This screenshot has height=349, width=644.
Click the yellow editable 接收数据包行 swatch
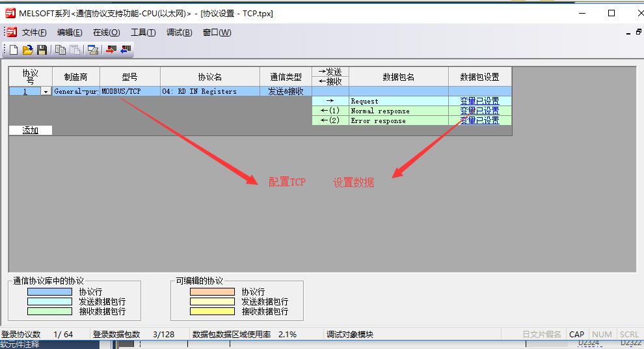[x=212, y=311]
